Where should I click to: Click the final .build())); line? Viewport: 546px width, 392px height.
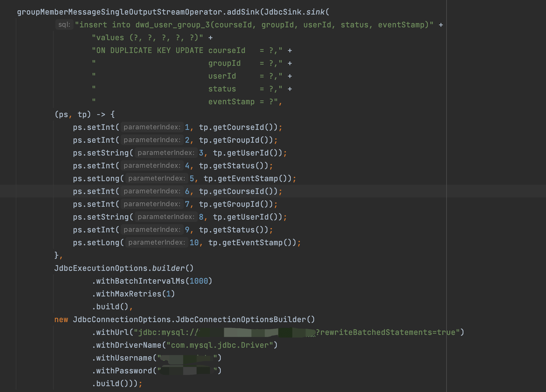click(x=117, y=384)
